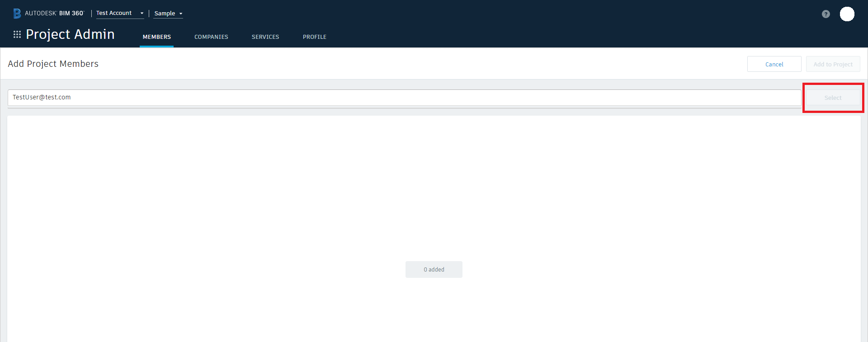Image resolution: width=868 pixels, height=342 pixels.
Task: Click the Add to Project button
Action: tap(833, 64)
